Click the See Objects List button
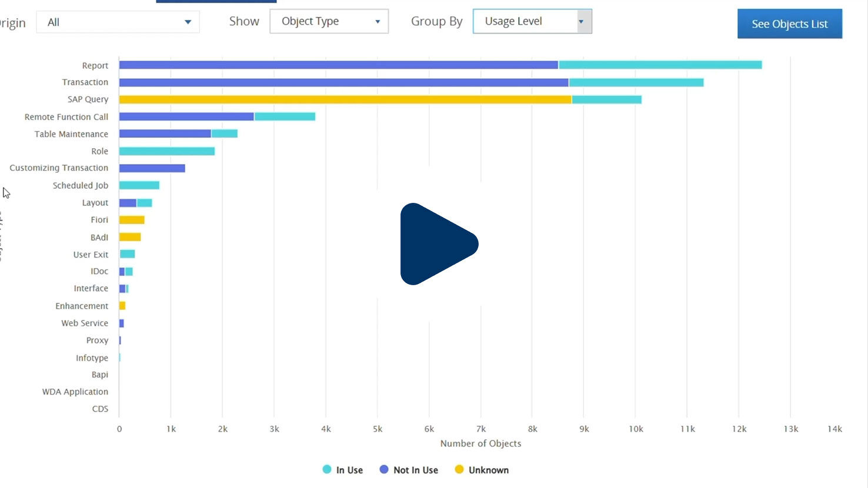This screenshot has width=868, height=488. click(790, 24)
